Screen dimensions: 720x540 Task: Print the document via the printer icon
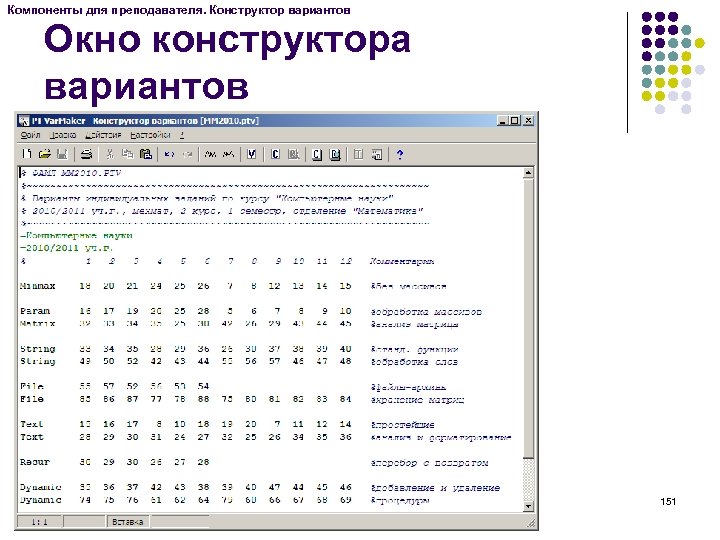[86, 154]
